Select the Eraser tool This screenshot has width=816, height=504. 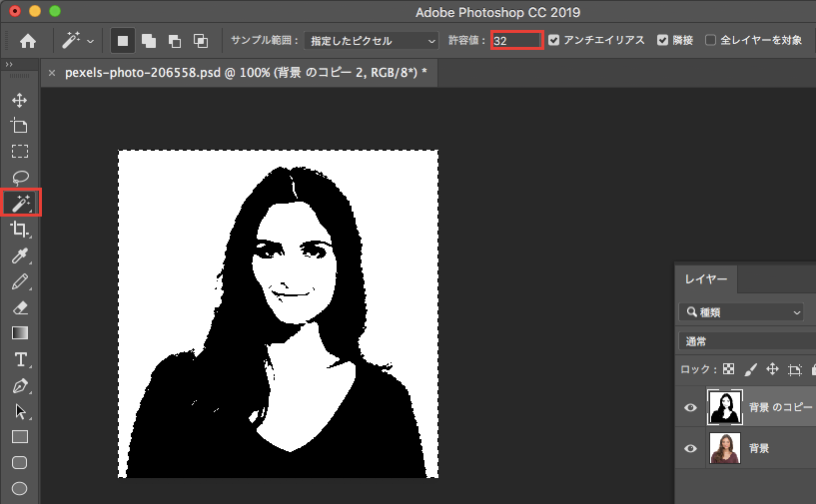point(19,307)
